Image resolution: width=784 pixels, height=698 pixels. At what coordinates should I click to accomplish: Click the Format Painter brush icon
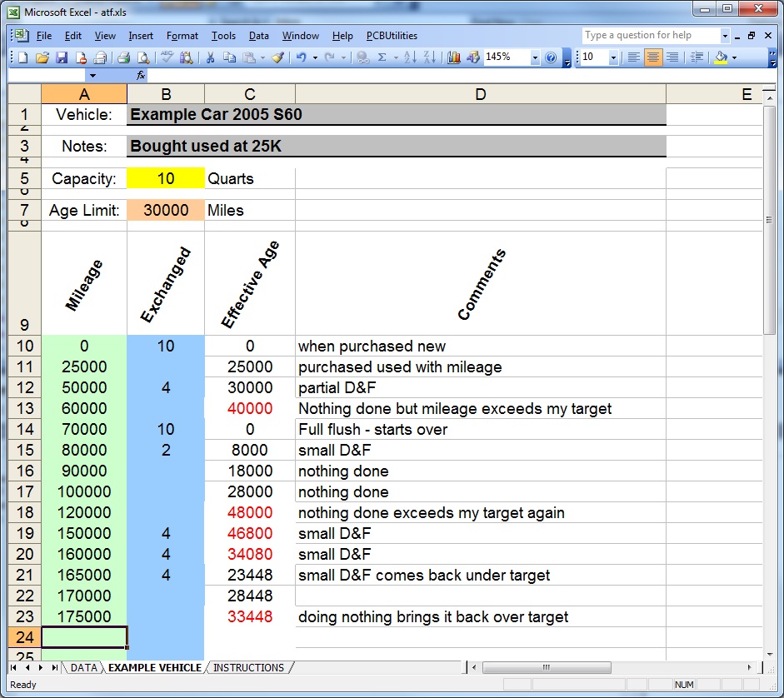[277, 57]
